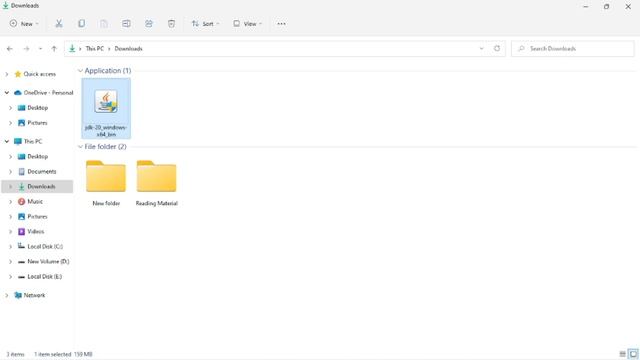The image size is (640, 360).
Task: Open New Volume (D:) in sidebar
Action: point(48,262)
